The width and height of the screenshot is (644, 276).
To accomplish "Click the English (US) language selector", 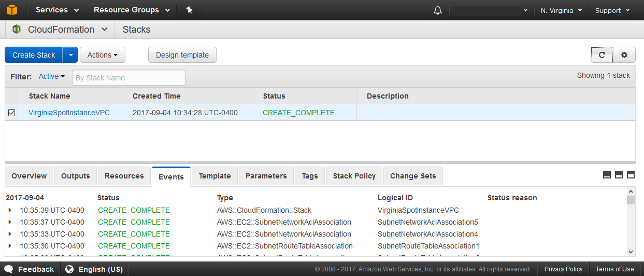I will (95, 269).
